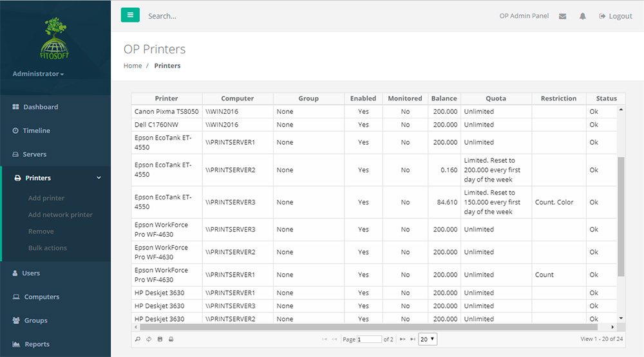Open the Administrator user dropdown
This screenshot has height=357, width=644.
coord(38,74)
